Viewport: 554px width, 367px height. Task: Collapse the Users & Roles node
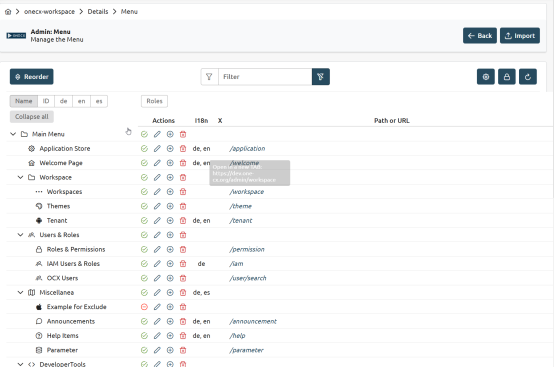coord(20,235)
